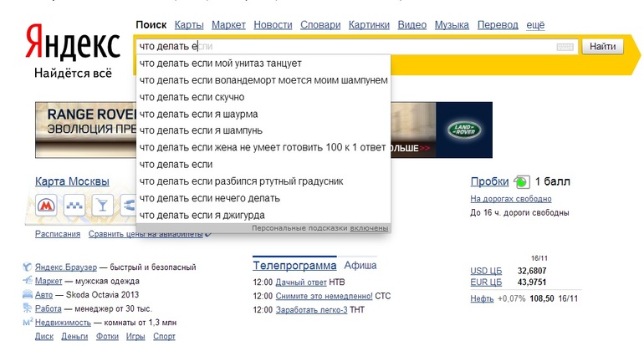The height and width of the screenshot is (346, 644).
Task: Click the taxi icon on Moscow map
Action: point(74,205)
